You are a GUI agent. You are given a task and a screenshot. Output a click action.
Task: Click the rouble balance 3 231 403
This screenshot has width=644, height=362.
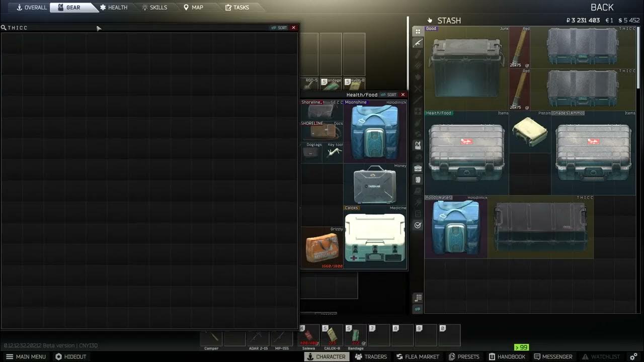coord(583,21)
